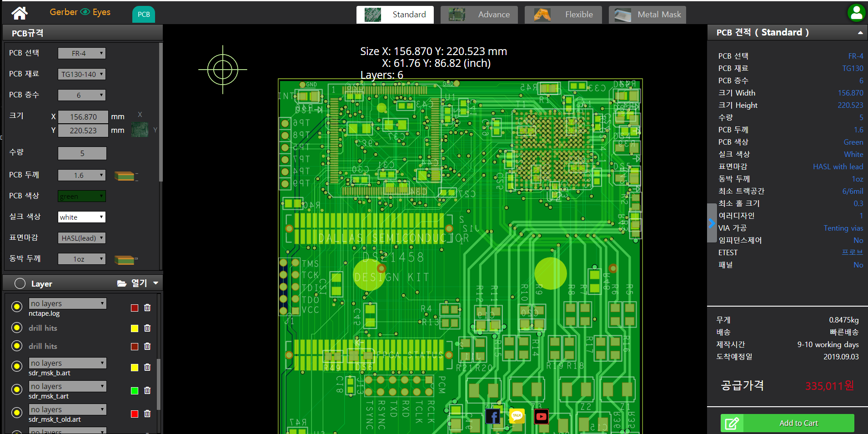Open the 동박 두께 1oz dropdown
This screenshot has height=434, width=868.
click(x=82, y=259)
